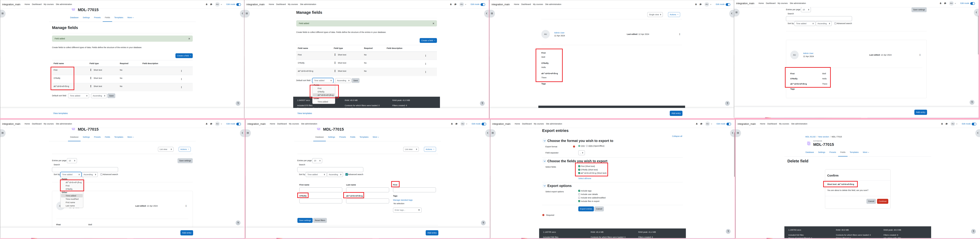Collapse the Export options section
The image size is (980, 239).
click(x=544, y=186)
